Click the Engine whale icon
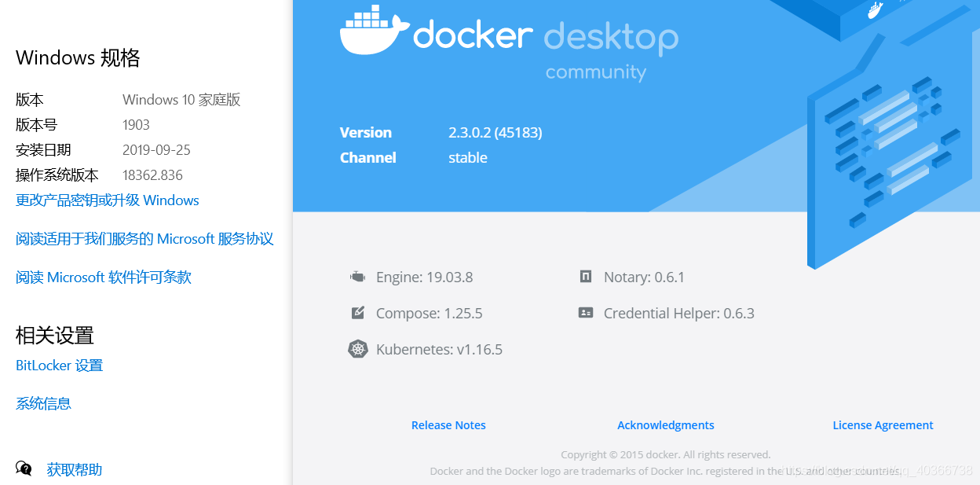 coord(358,277)
